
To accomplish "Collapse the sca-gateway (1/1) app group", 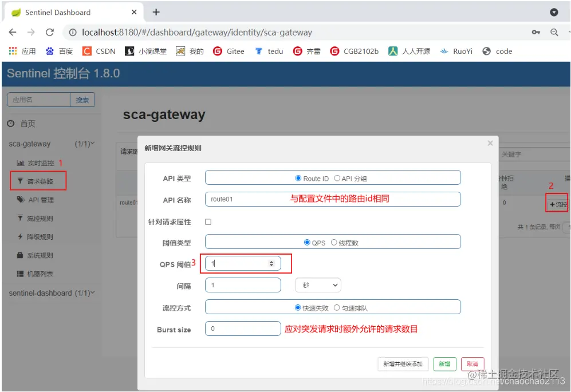I will tap(52, 144).
